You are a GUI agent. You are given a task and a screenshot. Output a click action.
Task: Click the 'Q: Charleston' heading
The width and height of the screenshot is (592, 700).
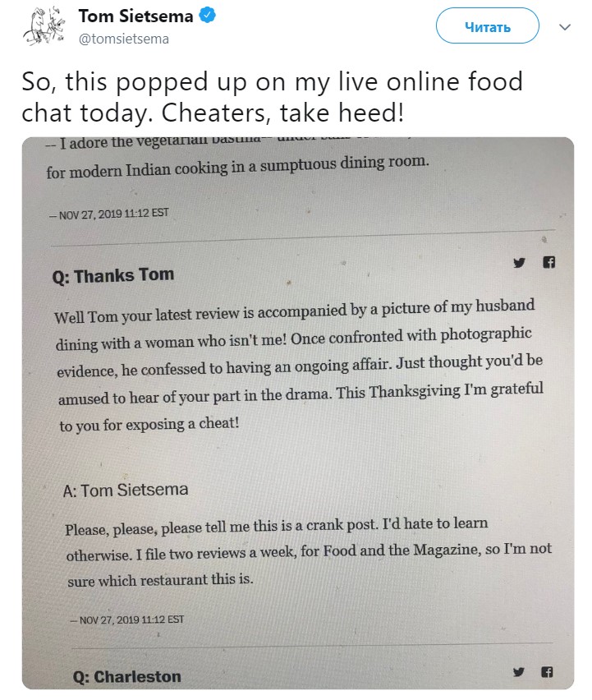(x=127, y=677)
